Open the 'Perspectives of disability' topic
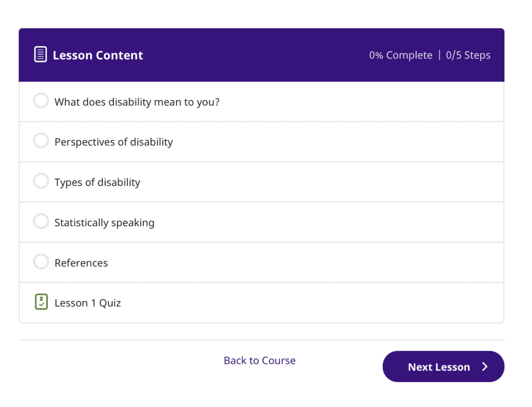This screenshot has height=407, width=532. [x=113, y=142]
